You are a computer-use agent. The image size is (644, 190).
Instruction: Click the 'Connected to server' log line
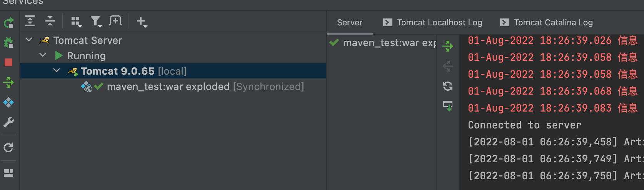pos(525,125)
